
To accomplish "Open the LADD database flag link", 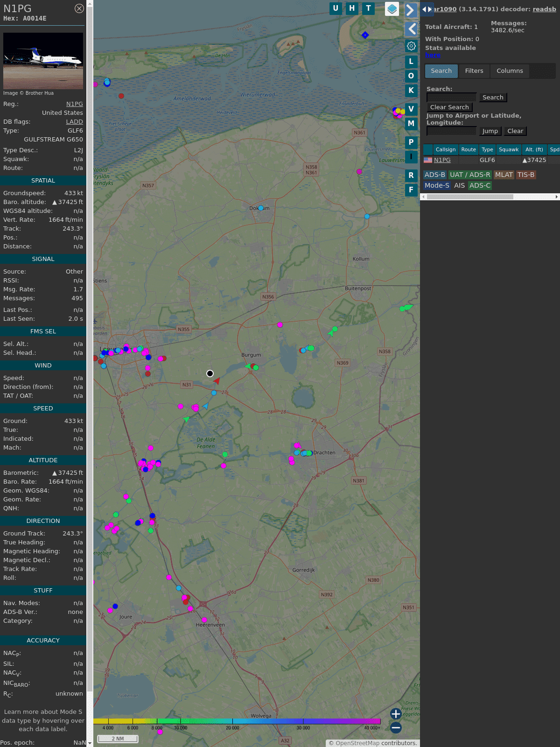I will point(74,122).
